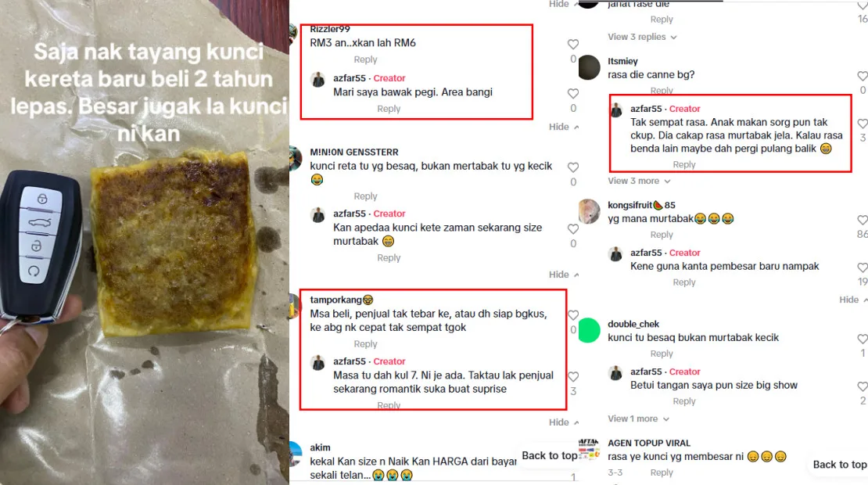Like creator reply "Mari saya bawak pegi"
Screen dimensions: 868x485
coord(573,94)
